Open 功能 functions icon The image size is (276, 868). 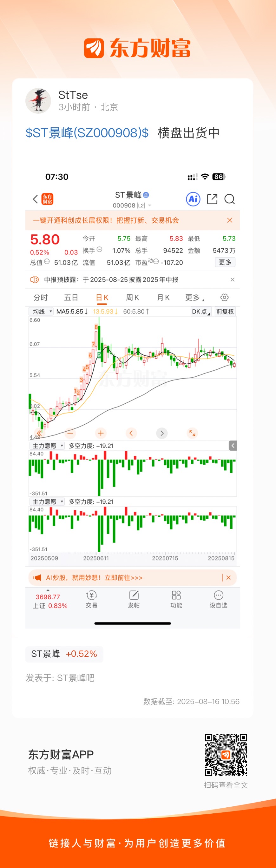pyautogui.click(x=176, y=599)
